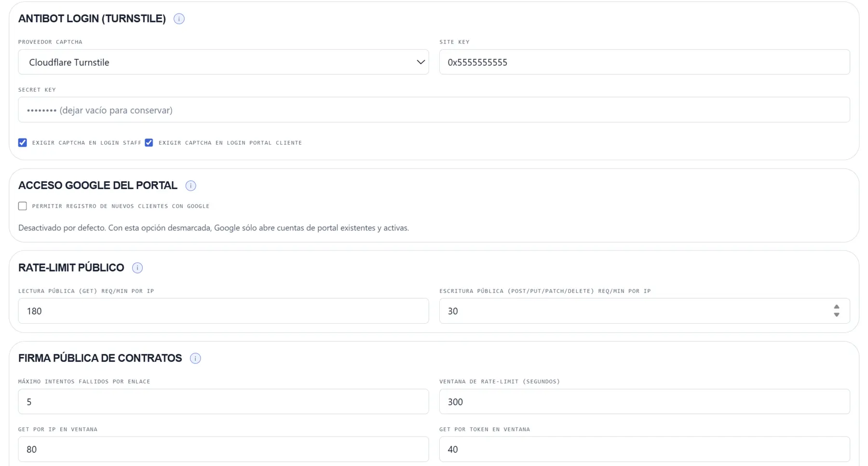
Task: Focus the Secret Key input field
Action: tap(434, 110)
